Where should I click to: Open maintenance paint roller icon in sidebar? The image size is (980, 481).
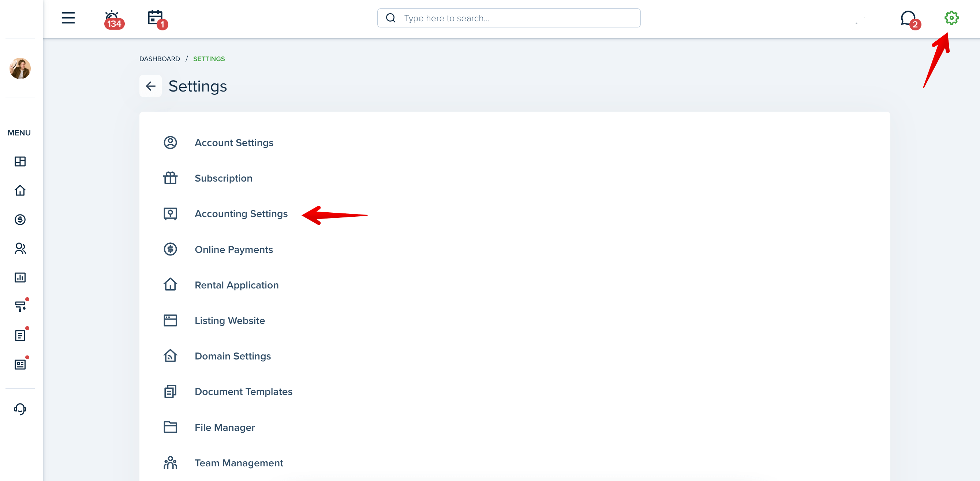(x=21, y=306)
